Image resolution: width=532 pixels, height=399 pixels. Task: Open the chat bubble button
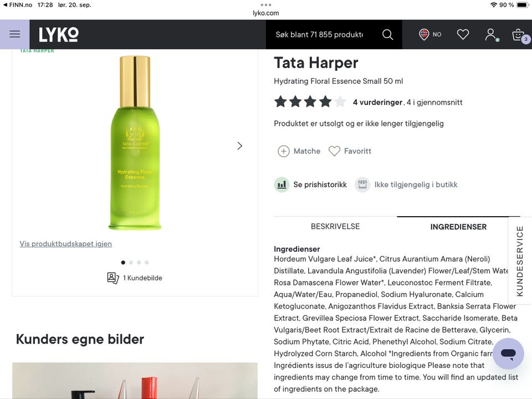[508, 354]
